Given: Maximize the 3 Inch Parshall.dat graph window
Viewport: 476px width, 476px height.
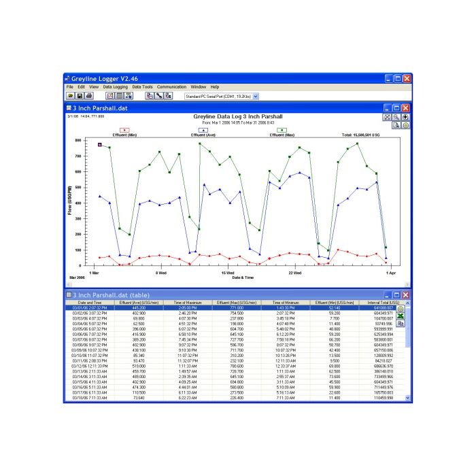Looking at the screenshot, I should [x=396, y=108].
